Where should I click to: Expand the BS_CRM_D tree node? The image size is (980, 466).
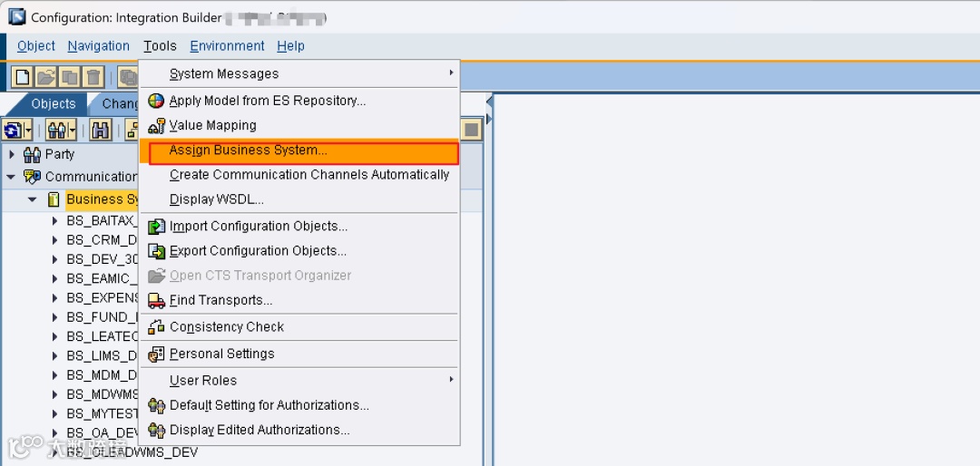[55, 240]
